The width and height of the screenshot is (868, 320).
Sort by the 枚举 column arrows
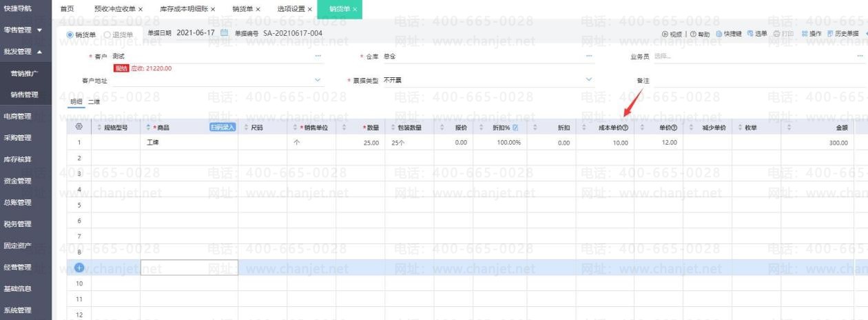tap(740, 128)
